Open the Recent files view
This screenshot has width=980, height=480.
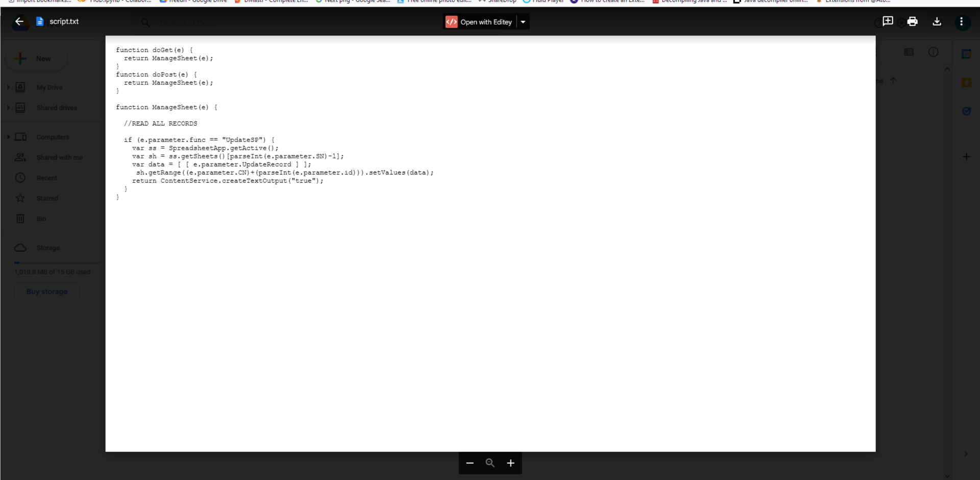46,178
